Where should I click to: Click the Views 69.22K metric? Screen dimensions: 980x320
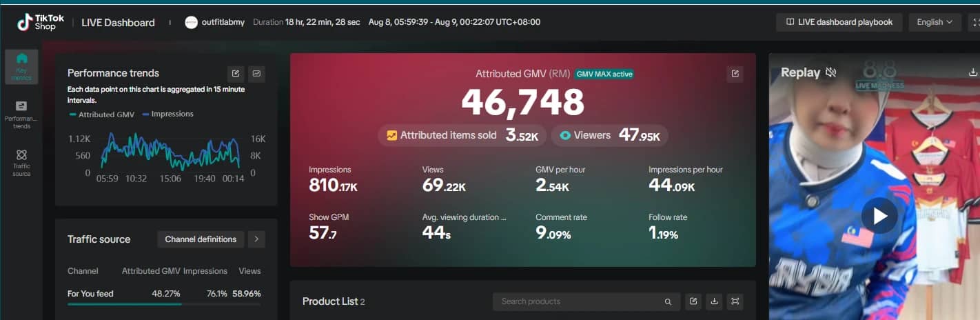click(x=444, y=179)
